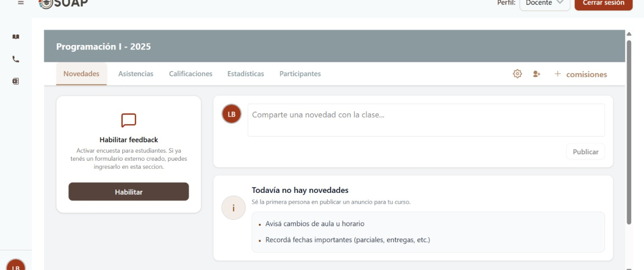Open the Calificaciones tab
This screenshot has width=644, height=270.
coord(191,74)
